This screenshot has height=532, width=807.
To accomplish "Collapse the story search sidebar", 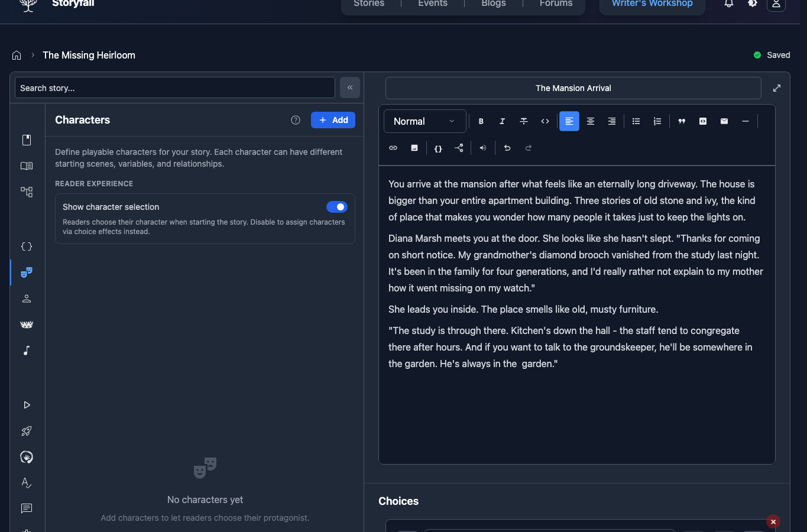I will 349,87.
